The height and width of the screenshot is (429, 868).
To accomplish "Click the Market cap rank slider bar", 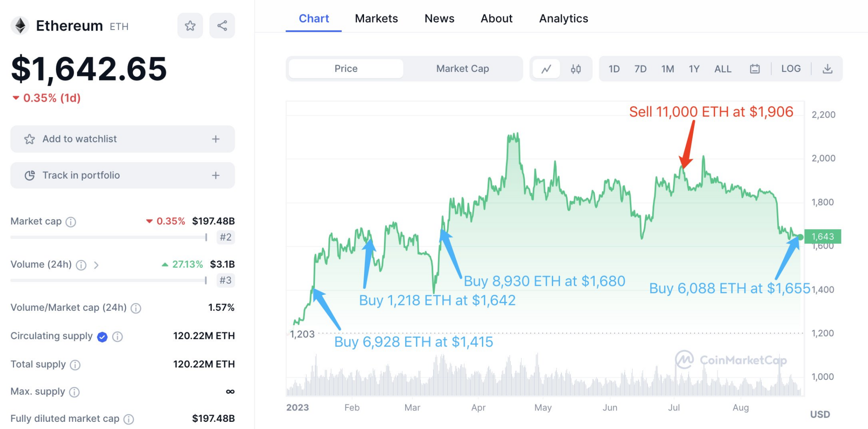I will point(108,238).
